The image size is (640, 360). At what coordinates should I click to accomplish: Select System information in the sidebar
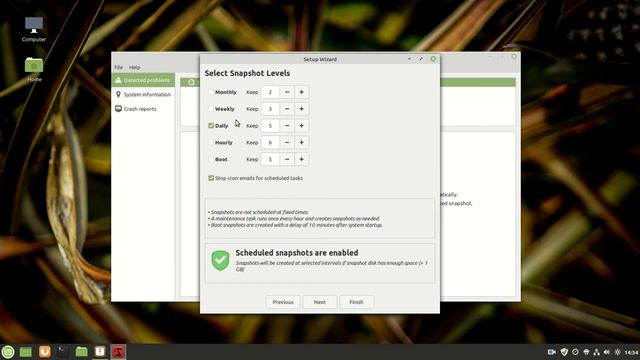[143, 94]
